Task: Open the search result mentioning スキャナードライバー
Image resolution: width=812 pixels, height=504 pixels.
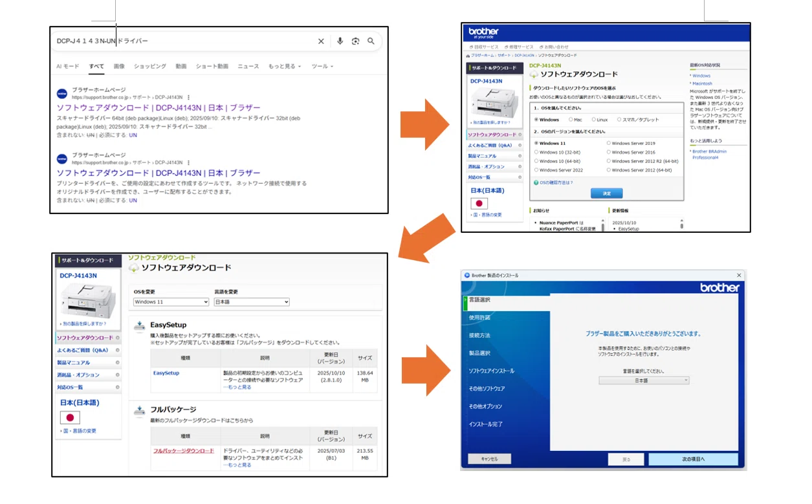Action: tap(159, 107)
